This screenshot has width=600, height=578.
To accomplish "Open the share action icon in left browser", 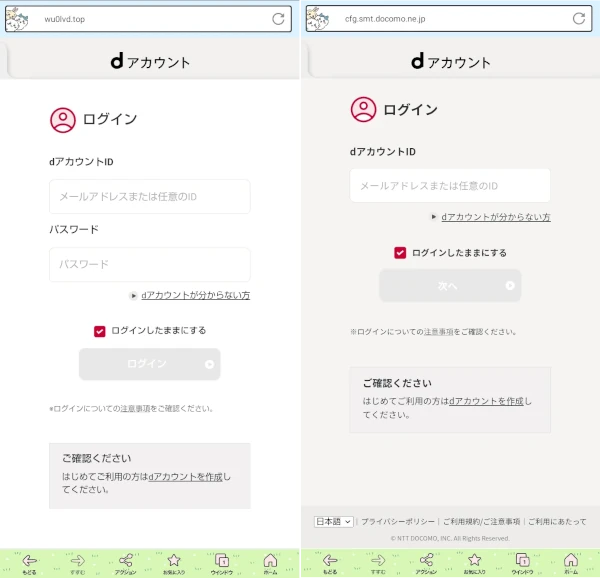I will point(126,560).
